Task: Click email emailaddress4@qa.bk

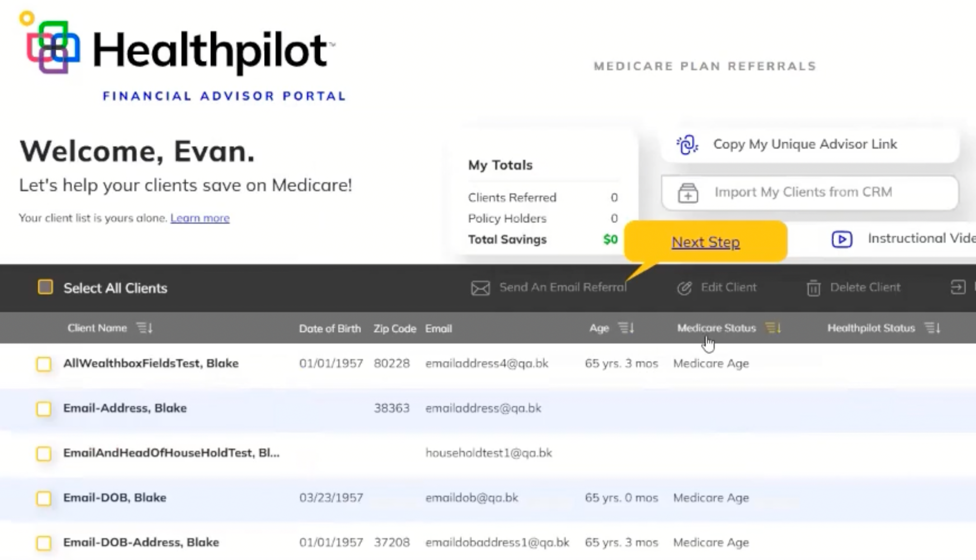Action: coord(487,364)
